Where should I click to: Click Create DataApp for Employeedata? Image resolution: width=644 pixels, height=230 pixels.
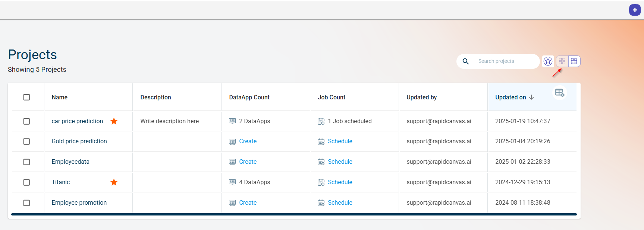248,162
